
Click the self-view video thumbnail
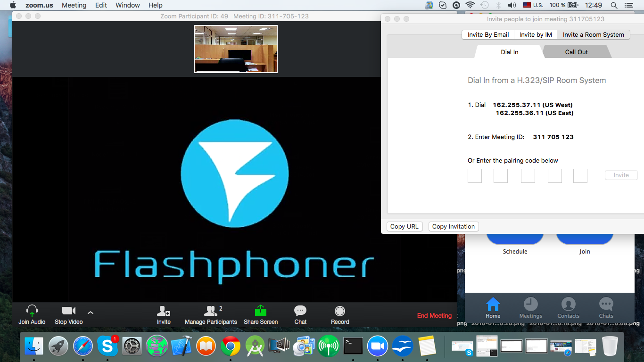pos(236,49)
